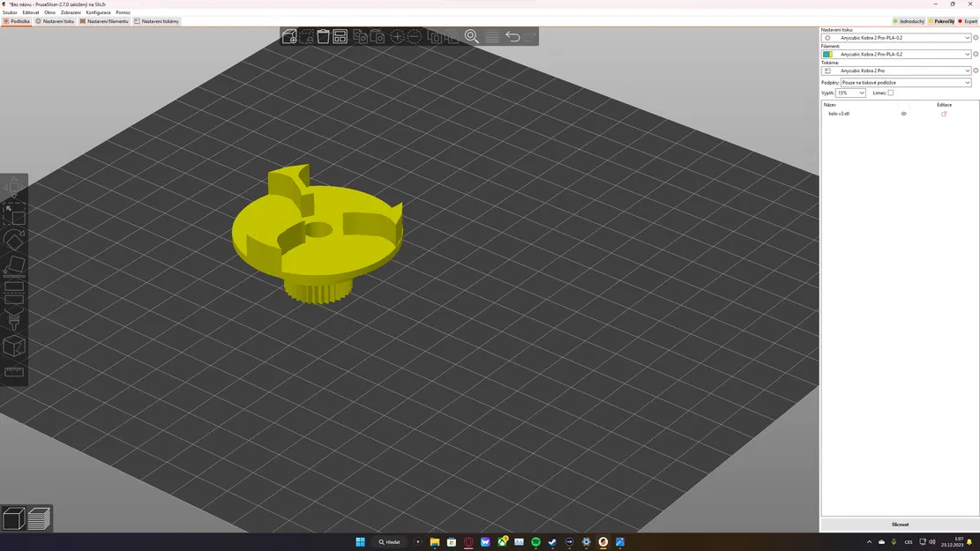Select Expert mode
Image resolution: width=980 pixels, height=551 pixels.
[968, 21]
